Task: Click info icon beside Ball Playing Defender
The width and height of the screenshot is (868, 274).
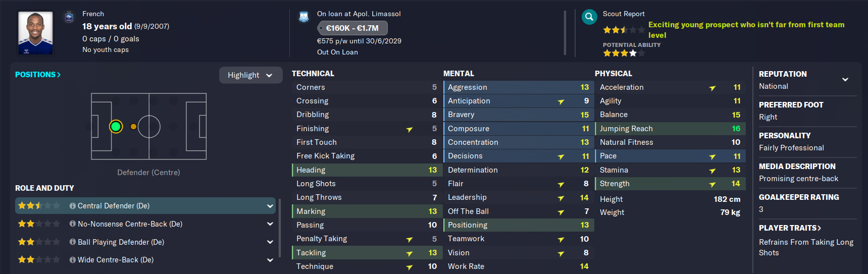Action: pyautogui.click(x=73, y=242)
